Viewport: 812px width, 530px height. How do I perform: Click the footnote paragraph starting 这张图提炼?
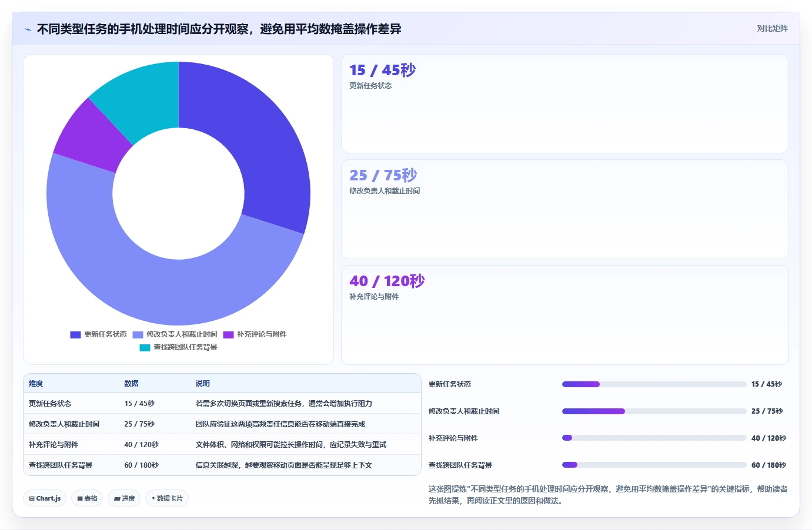(x=608, y=495)
